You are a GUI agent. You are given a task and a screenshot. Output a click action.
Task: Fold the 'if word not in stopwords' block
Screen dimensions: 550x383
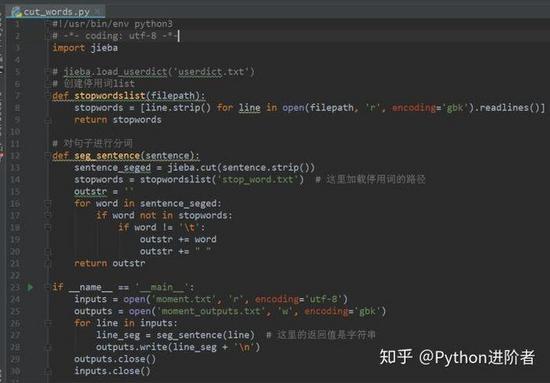pyautogui.click(x=48, y=215)
